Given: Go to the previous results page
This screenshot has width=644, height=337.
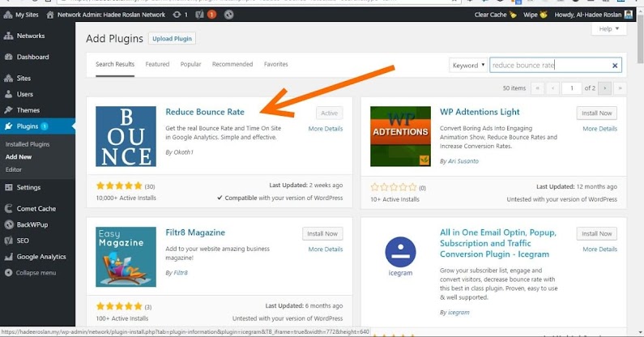Looking at the screenshot, I should tap(552, 88).
